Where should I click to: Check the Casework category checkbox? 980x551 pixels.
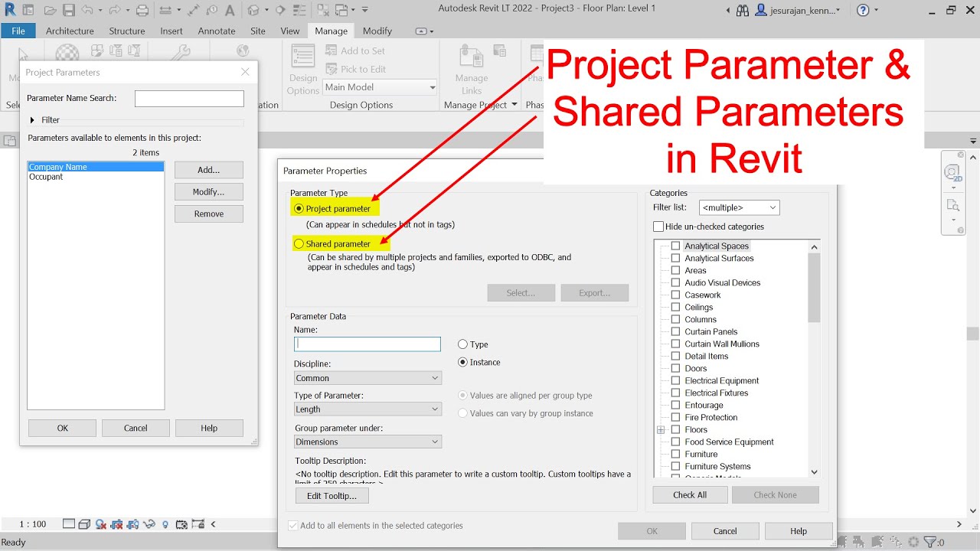pos(675,295)
